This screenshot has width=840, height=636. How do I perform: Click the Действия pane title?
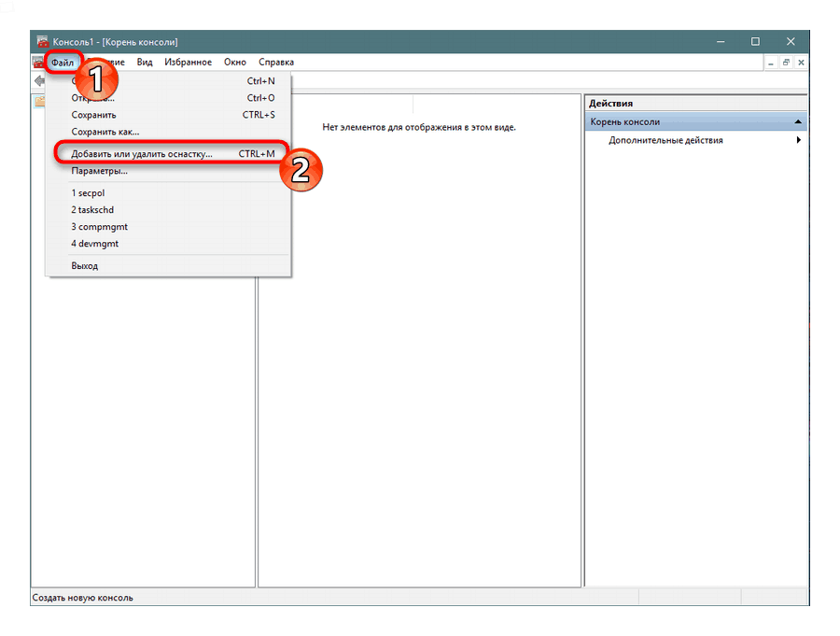(x=610, y=104)
